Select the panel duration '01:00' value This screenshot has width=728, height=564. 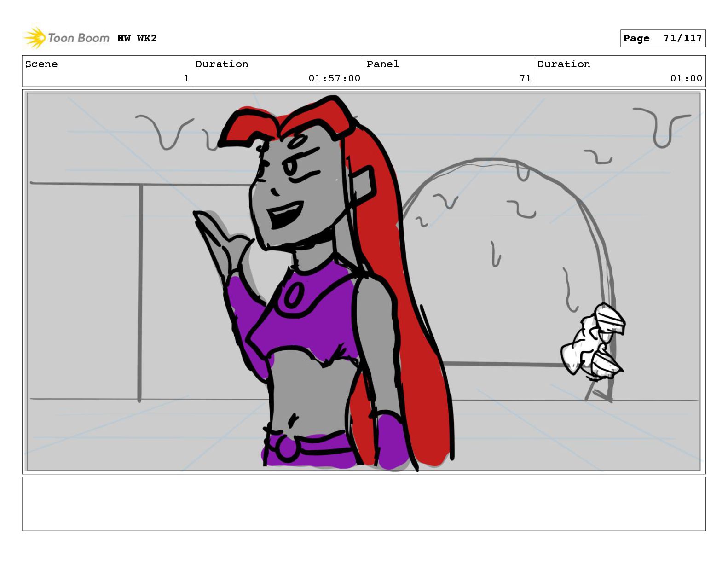(x=686, y=78)
